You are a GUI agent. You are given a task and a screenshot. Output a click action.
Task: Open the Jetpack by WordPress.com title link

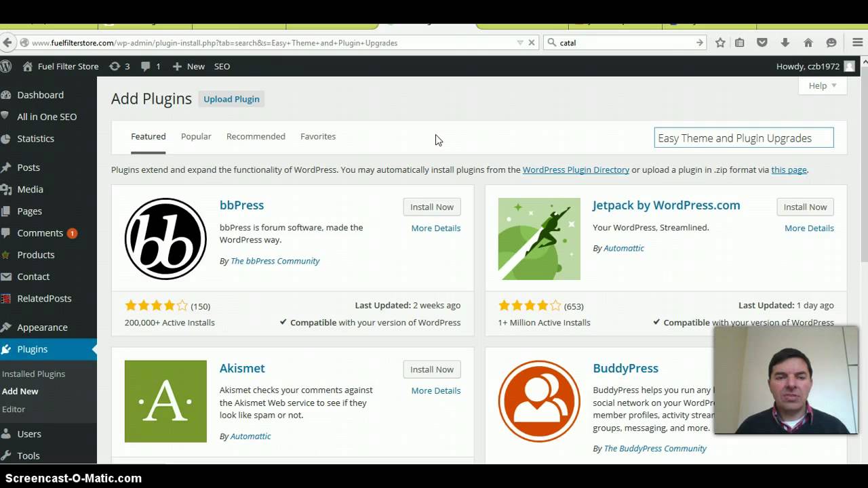point(667,205)
